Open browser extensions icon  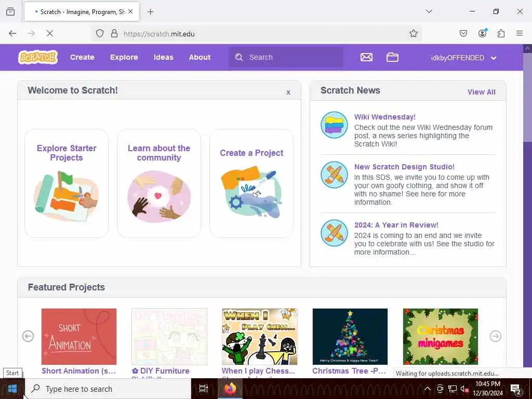[501, 33]
